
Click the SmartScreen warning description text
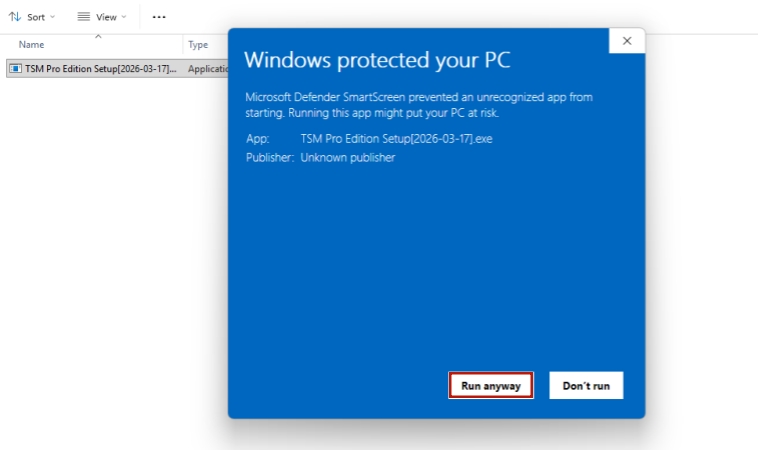tap(418, 105)
